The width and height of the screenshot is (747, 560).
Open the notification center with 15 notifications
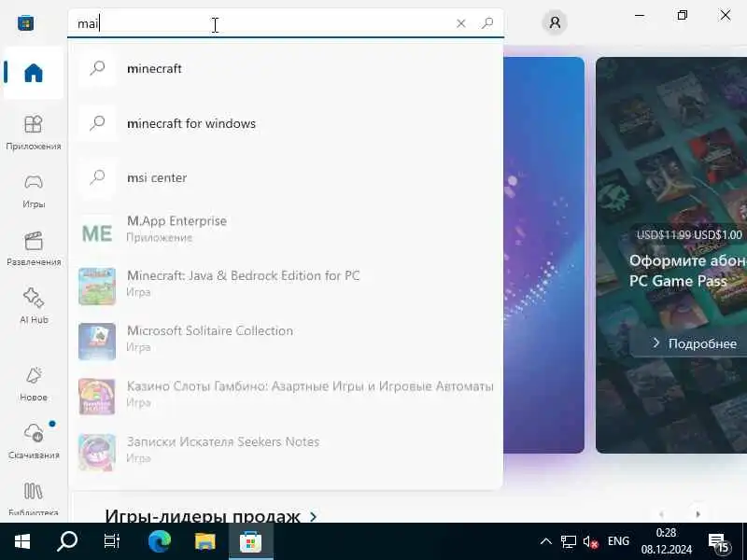pyautogui.click(x=718, y=541)
